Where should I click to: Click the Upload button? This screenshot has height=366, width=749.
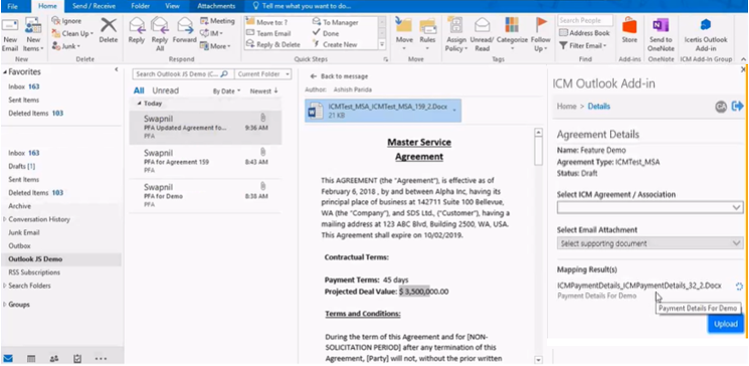pos(726,324)
